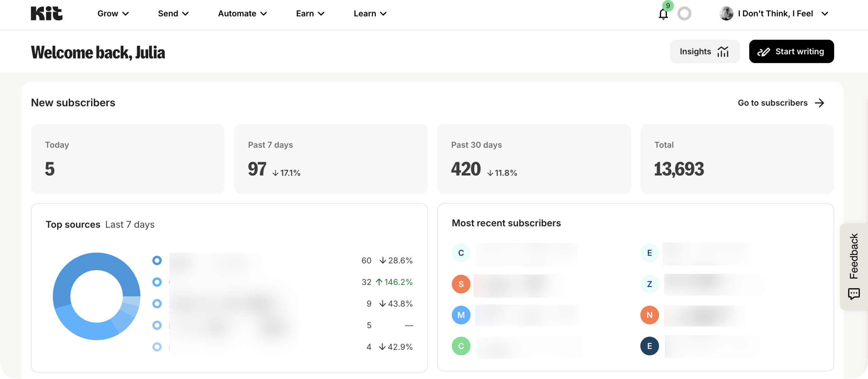This screenshot has height=379, width=868.
Task: Click the gray circular status ring icon
Action: 684,14
